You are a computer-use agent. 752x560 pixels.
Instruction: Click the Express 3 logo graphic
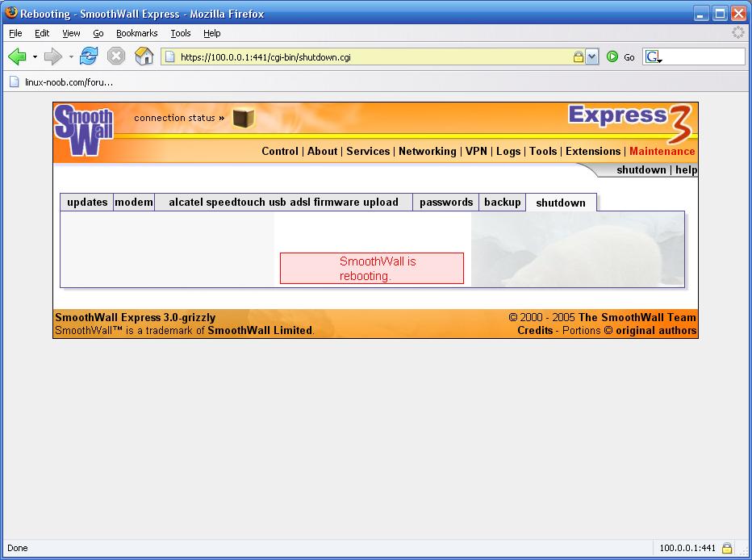point(630,123)
